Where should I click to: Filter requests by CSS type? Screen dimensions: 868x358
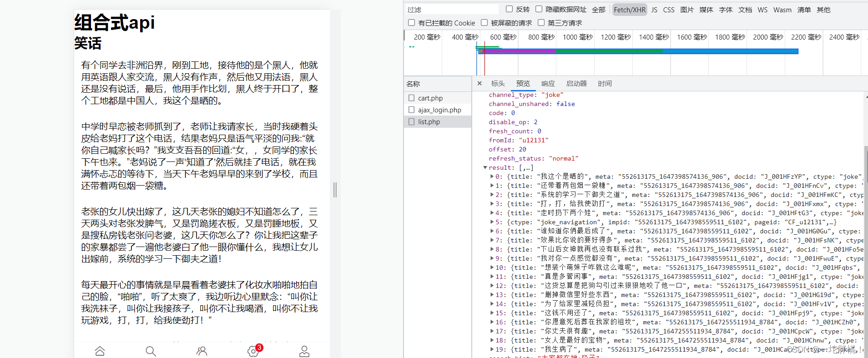point(669,10)
